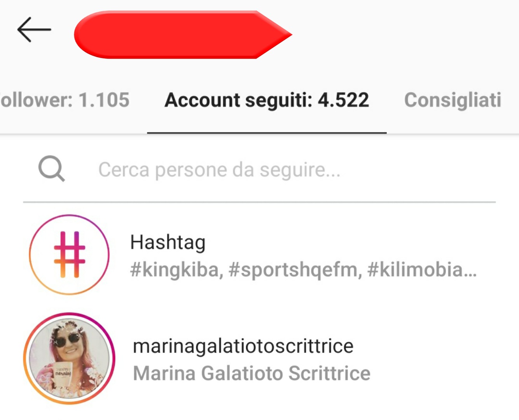Tap the #kingkiba hashtag text
The width and height of the screenshot is (519, 420).
click(x=176, y=269)
